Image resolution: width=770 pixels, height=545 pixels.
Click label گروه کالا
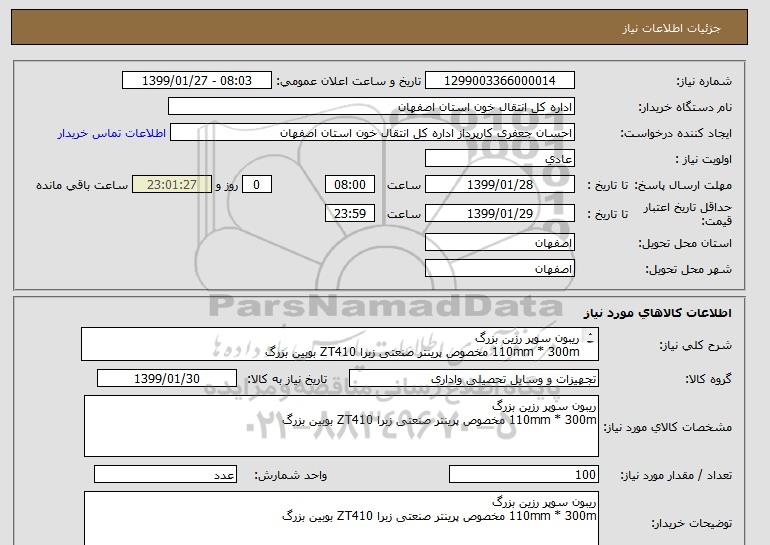point(708,379)
